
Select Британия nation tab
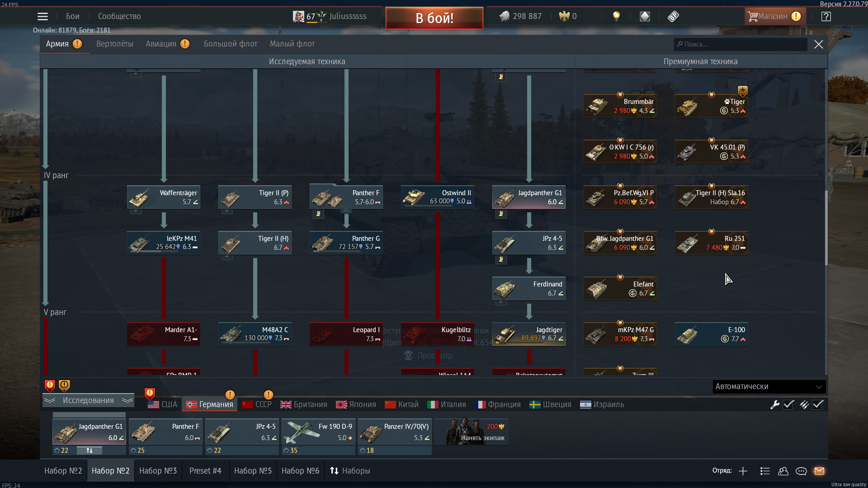coord(303,404)
